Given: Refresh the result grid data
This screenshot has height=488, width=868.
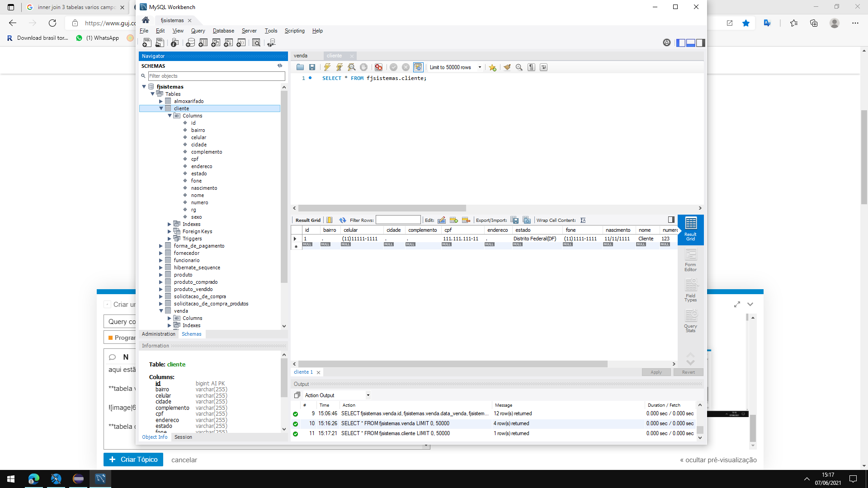Looking at the screenshot, I should click(342, 220).
